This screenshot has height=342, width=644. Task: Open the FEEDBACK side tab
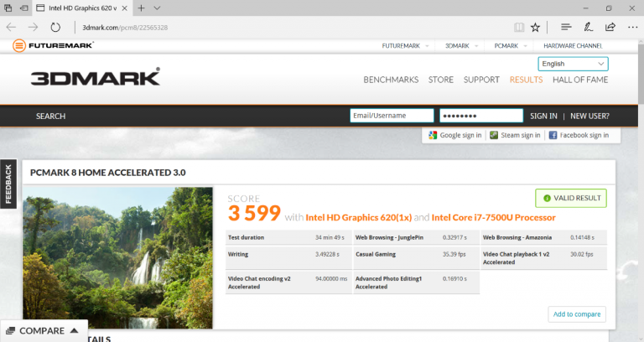pyautogui.click(x=8, y=184)
